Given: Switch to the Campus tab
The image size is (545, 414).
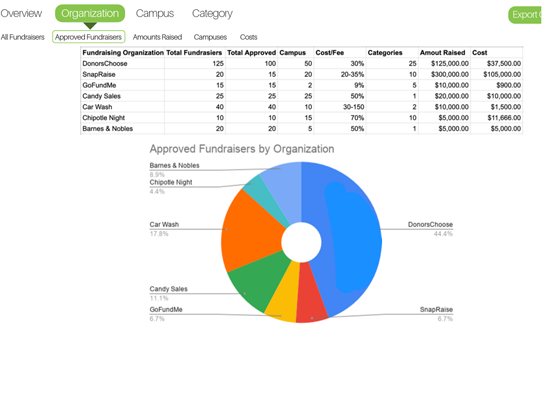Looking at the screenshot, I should tap(155, 13).
